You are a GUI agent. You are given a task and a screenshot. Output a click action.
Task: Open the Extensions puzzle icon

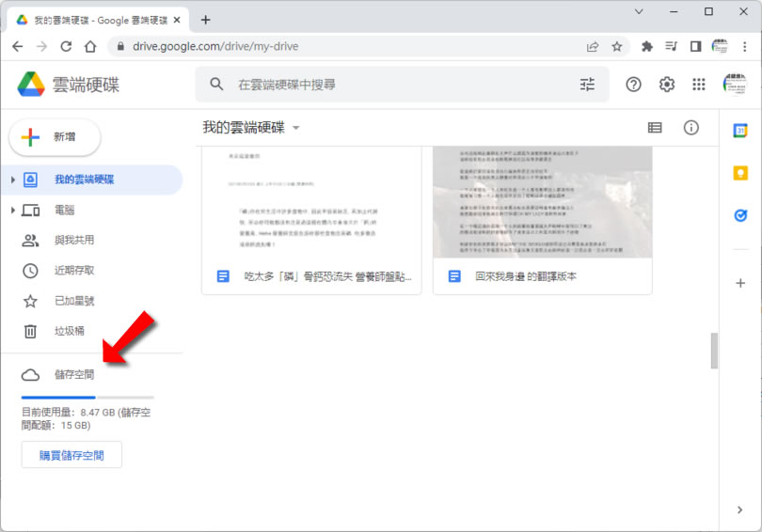pyautogui.click(x=647, y=47)
